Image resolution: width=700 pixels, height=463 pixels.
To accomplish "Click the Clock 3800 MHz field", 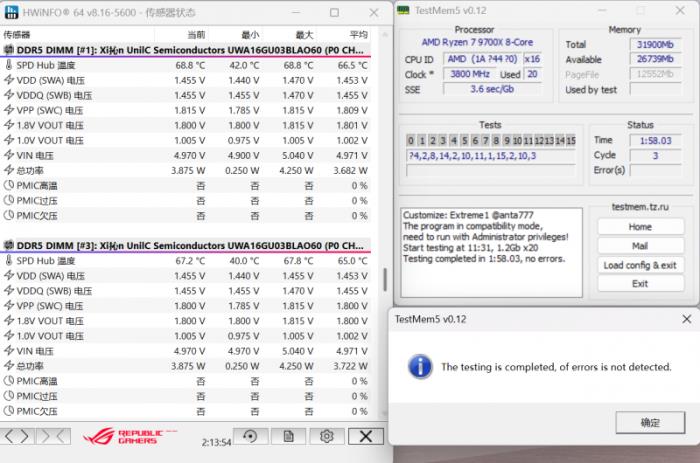I will (470, 74).
